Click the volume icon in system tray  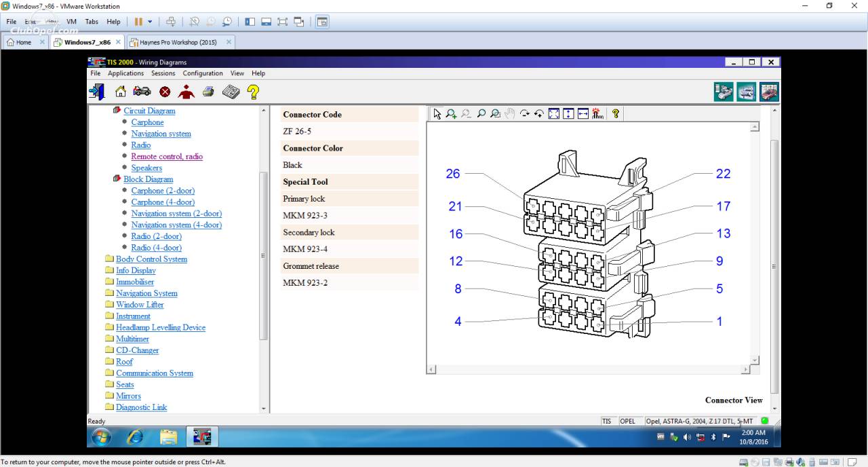[x=686, y=437]
